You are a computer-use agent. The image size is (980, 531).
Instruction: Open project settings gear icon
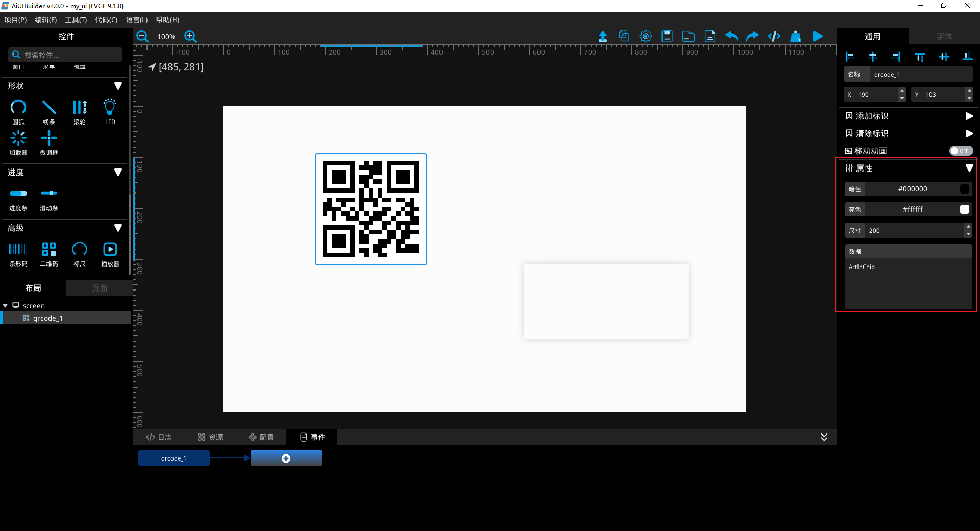coord(646,36)
